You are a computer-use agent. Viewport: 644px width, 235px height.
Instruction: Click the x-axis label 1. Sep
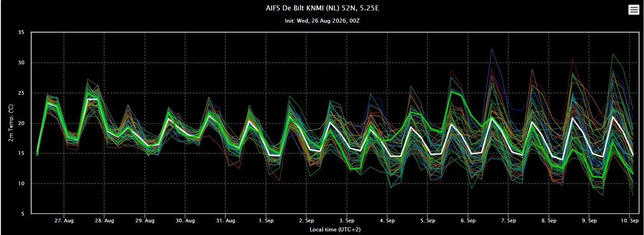pyautogui.click(x=266, y=221)
